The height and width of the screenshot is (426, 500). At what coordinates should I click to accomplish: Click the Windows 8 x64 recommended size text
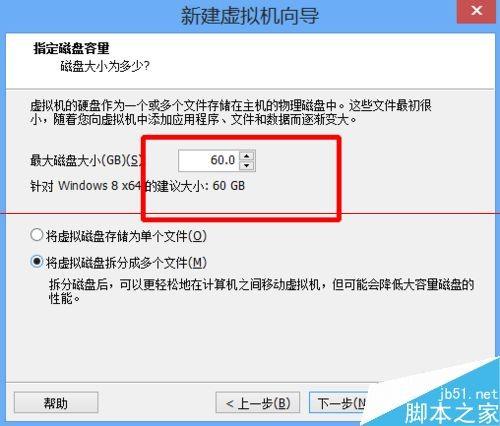[137, 186]
